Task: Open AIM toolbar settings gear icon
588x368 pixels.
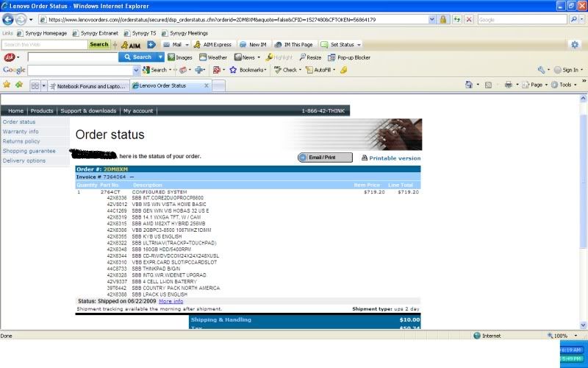Action: click(575, 45)
